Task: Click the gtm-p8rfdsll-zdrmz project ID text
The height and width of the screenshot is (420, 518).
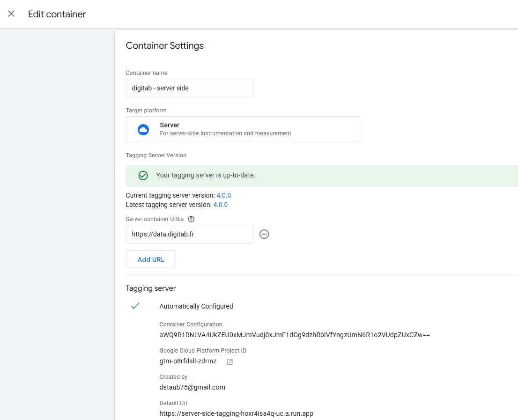Action: tap(188, 361)
